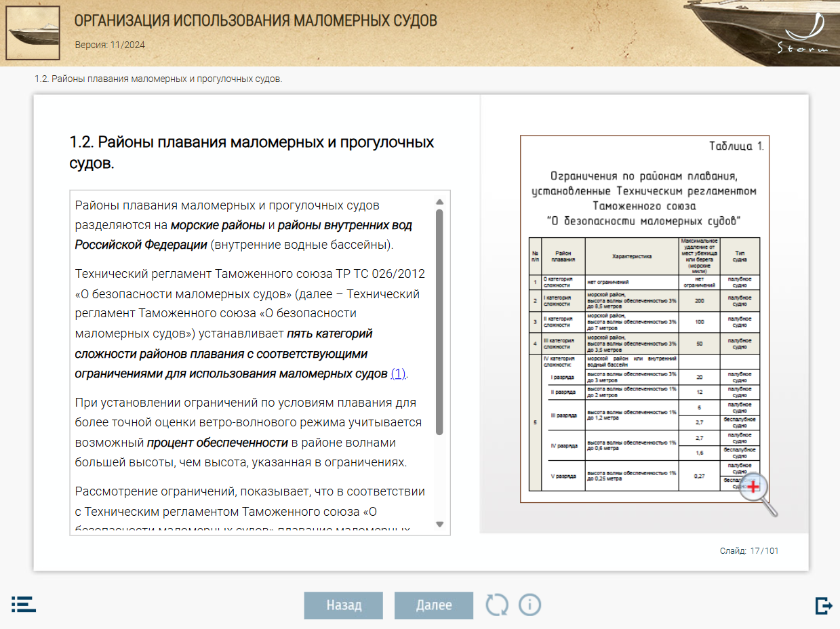Image resolution: width=840 pixels, height=629 pixels.
Task: Click the exit course icon
Action: pos(824,605)
